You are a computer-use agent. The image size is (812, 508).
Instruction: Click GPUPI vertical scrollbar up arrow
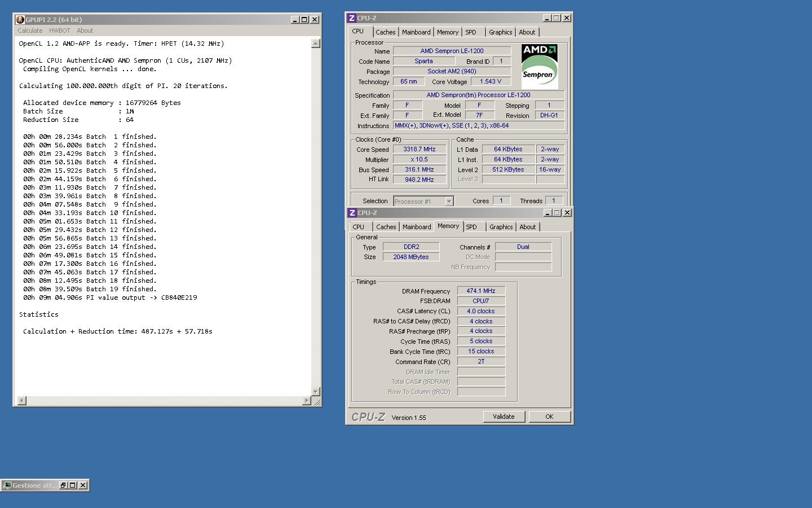[316, 43]
